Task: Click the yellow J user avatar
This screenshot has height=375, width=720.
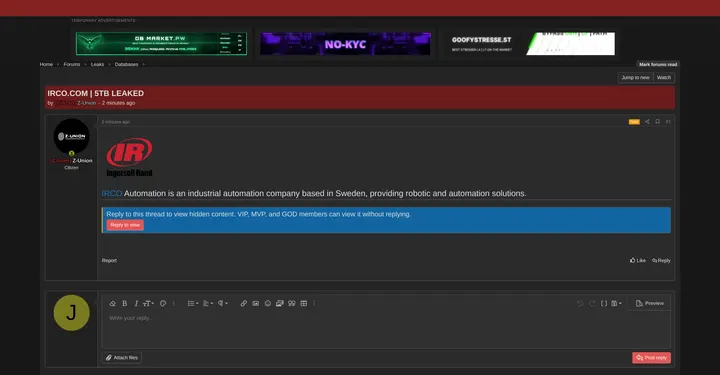Action: pyautogui.click(x=72, y=313)
